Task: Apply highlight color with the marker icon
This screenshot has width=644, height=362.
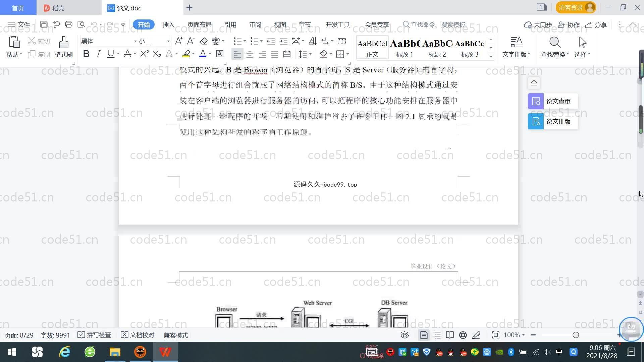Action: tap(186, 54)
